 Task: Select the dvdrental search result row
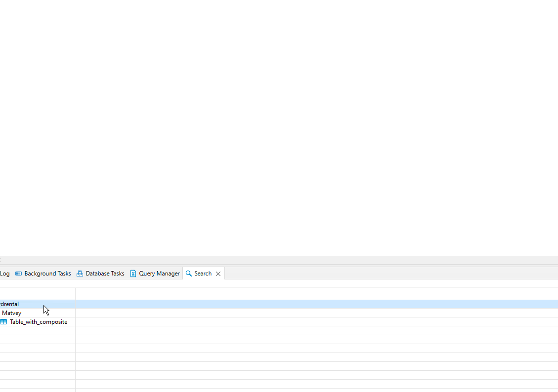(x=9, y=304)
